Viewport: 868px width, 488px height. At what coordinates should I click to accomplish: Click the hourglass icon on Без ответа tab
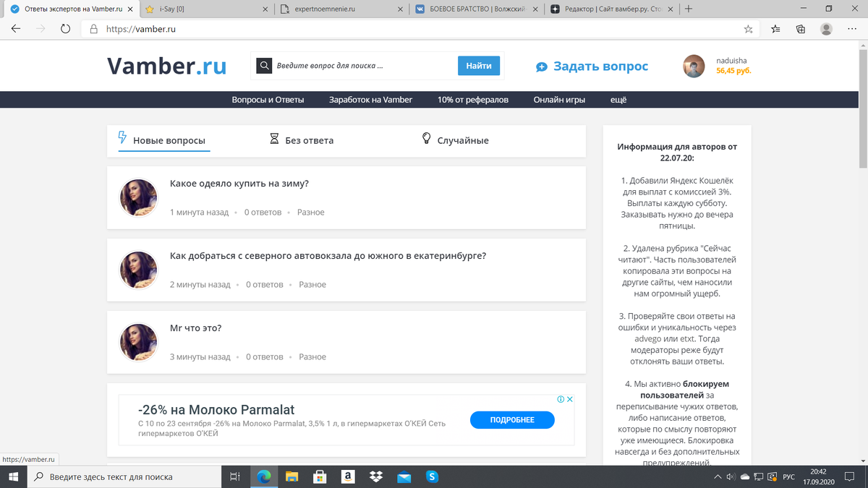275,140
